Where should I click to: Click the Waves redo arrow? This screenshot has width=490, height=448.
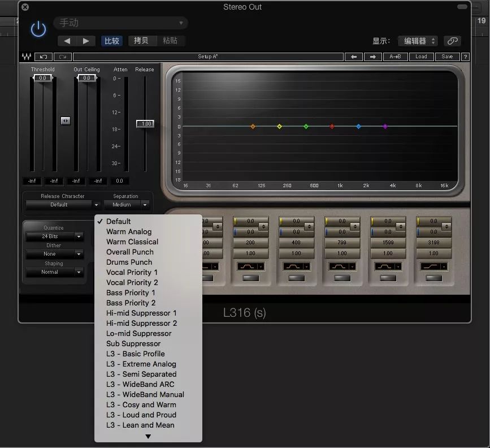[63, 57]
